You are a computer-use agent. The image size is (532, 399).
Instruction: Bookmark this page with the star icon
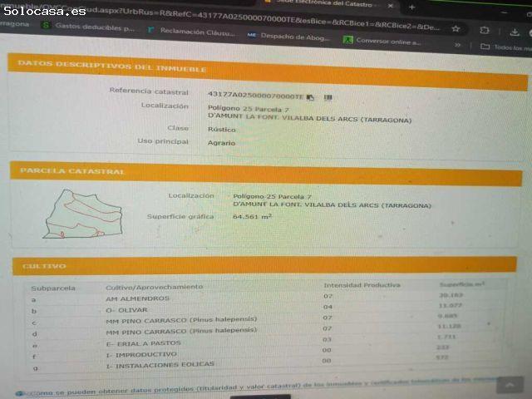point(456,27)
